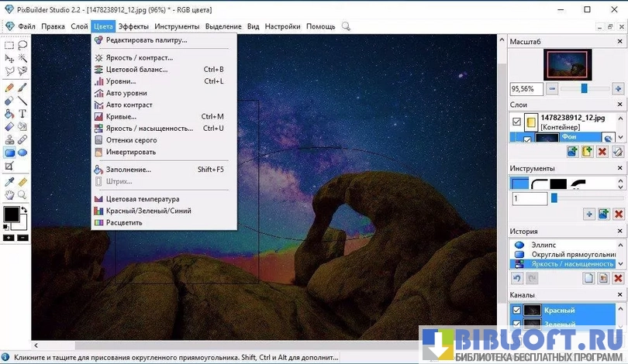Toggle visibility checkbox of 1478238912_12.jpg container layer

(517, 122)
